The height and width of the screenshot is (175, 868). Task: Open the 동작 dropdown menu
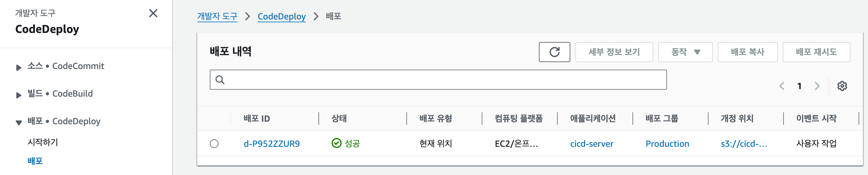(685, 52)
